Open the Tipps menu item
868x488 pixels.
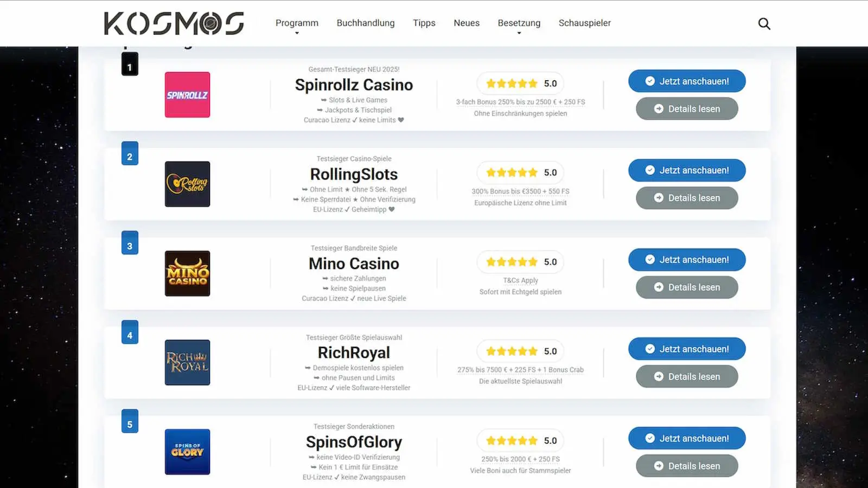click(424, 23)
